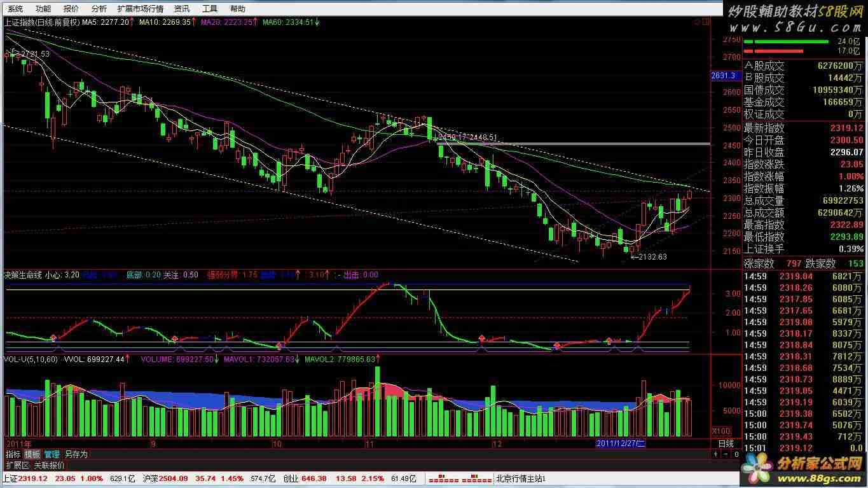Click the MA60: 2334.51 indicator label
Viewport: 868px width, 488px height.
pos(291,22)
